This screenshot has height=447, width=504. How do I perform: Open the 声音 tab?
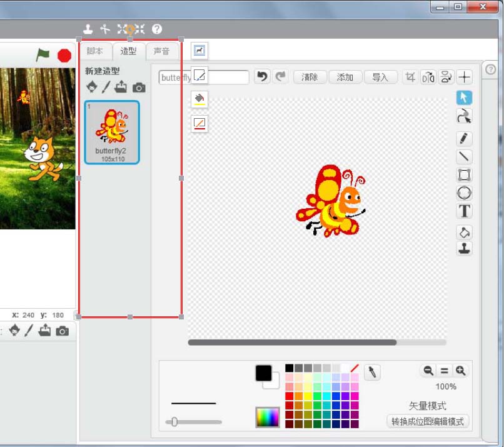161,51
